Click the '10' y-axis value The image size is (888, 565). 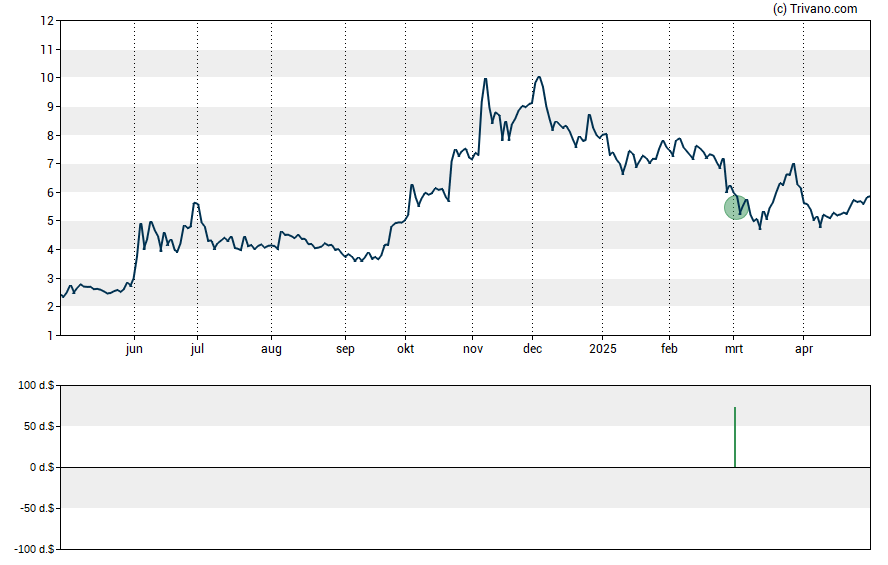[x=47, y=78]
